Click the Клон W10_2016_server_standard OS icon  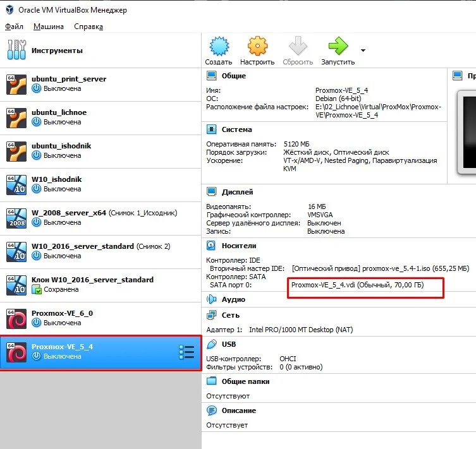[x=16, y=285]
